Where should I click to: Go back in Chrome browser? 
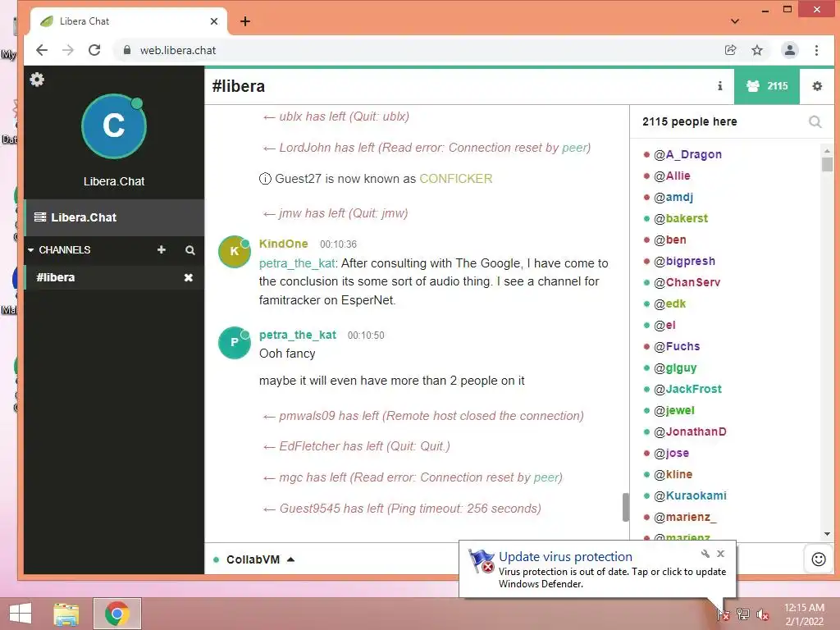tap(42, 50)
